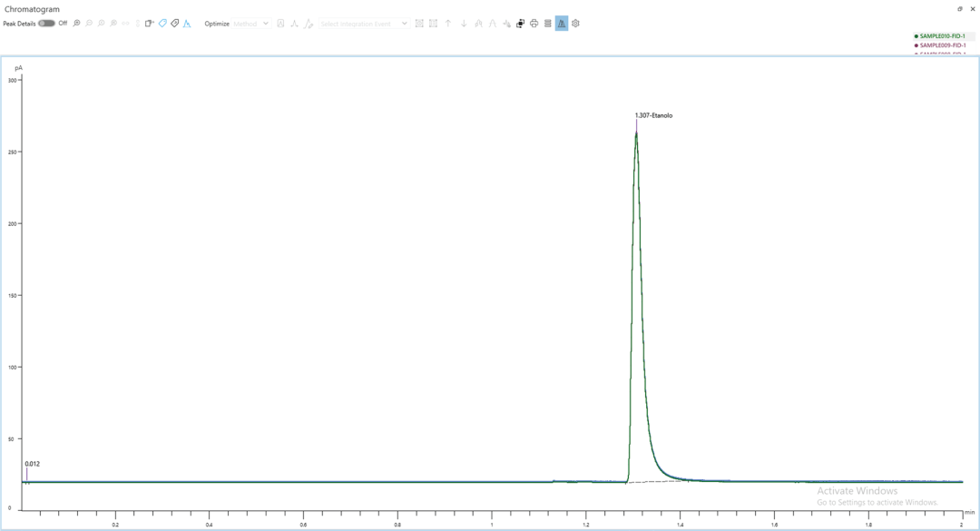
Task: Click the up arrow toolbar icon
Action: [448, 23]
